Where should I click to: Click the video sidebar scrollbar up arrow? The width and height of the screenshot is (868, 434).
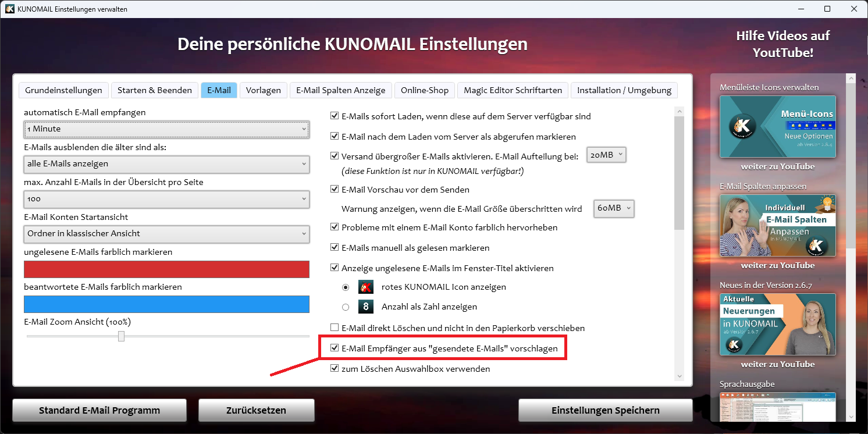tap(851, 79)
